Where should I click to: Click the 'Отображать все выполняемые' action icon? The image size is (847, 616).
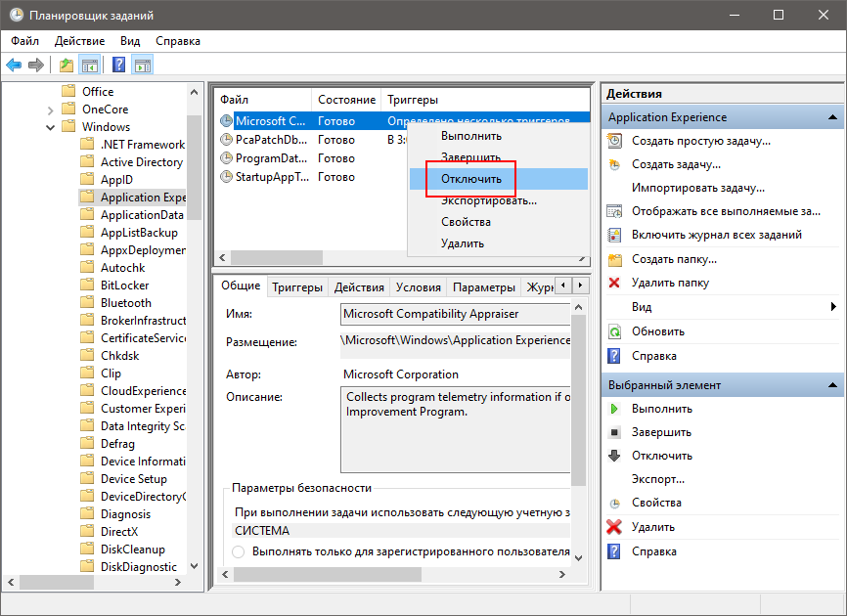pyautogui.click(x=615, y=211)
